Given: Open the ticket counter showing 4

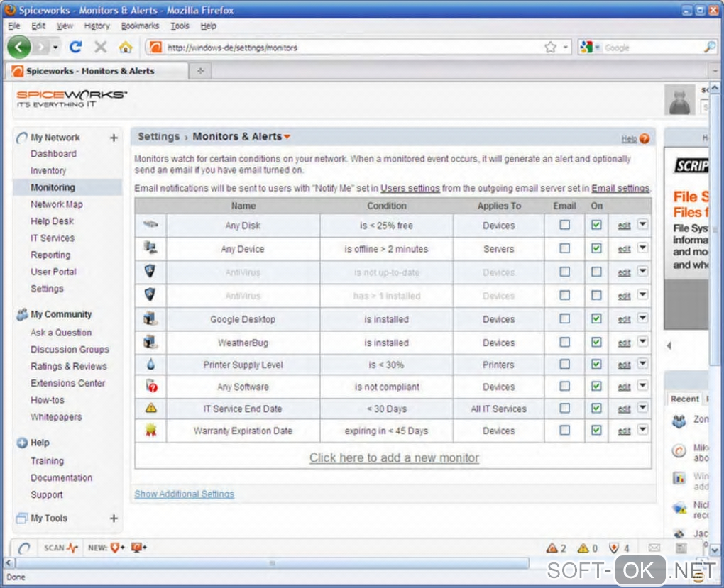Looking at the screenshot, I should pyautogui.click(x=619, y=548).
